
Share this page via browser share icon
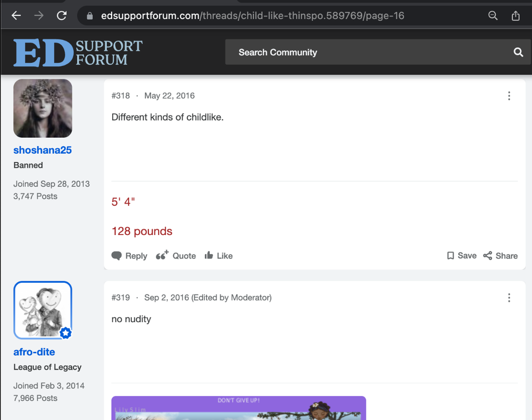pyautogui.click(x=516, y=15)
